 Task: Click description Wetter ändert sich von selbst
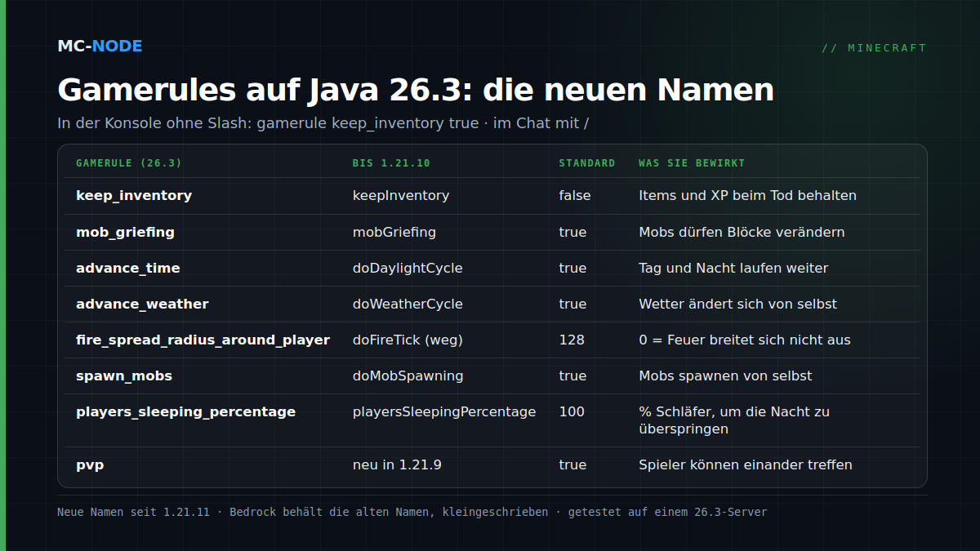point(737,304)
